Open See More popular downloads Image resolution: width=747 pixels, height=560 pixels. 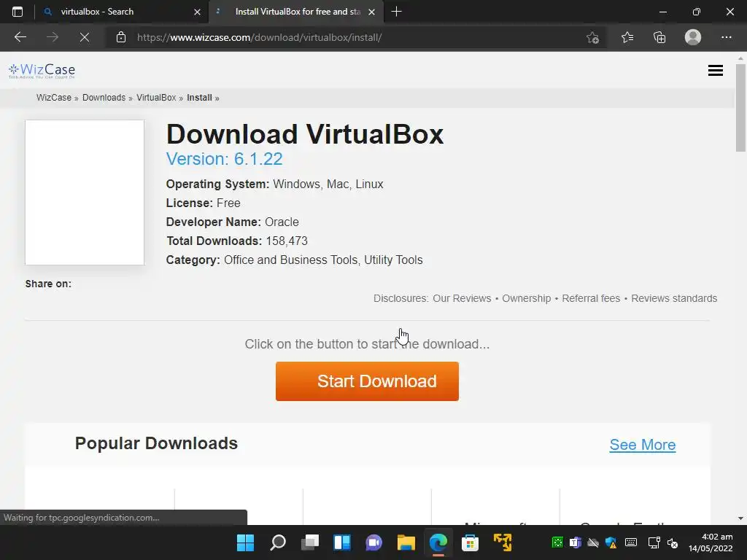[x=642, y=445]
